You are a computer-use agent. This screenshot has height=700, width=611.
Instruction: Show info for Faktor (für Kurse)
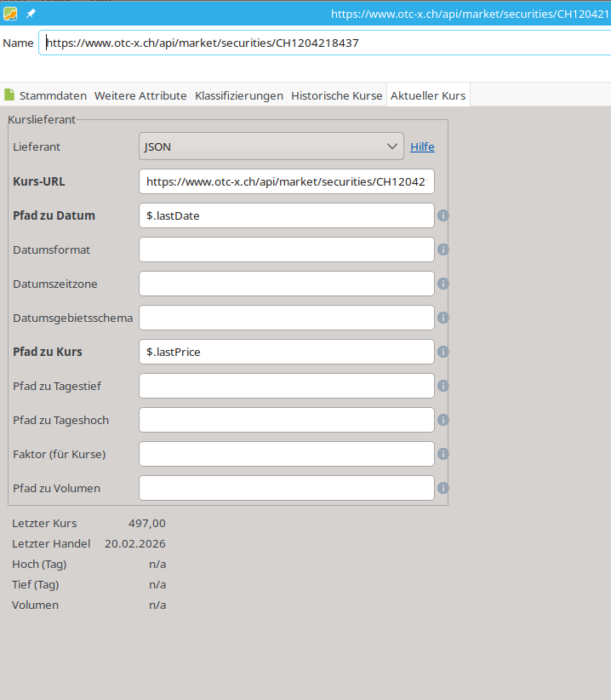point(443,454)
